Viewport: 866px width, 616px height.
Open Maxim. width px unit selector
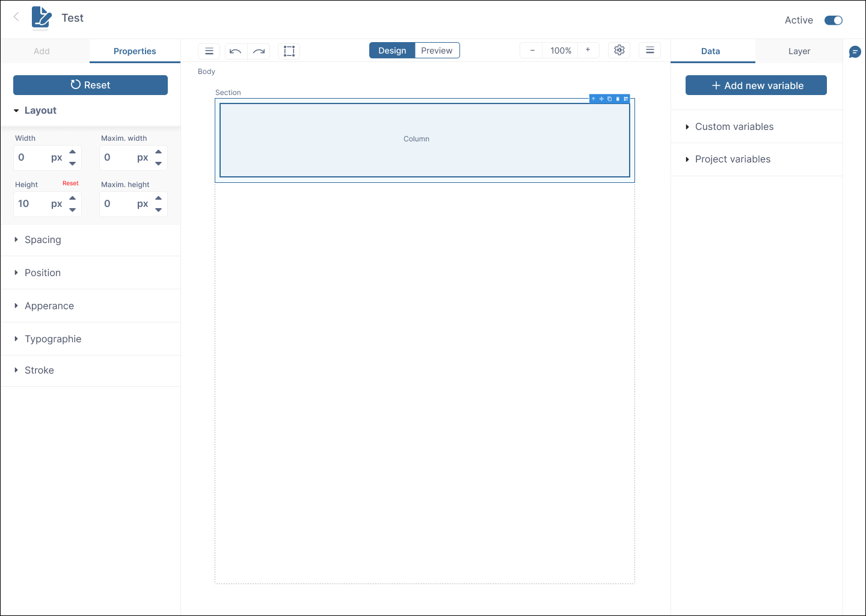click(143, 158)
